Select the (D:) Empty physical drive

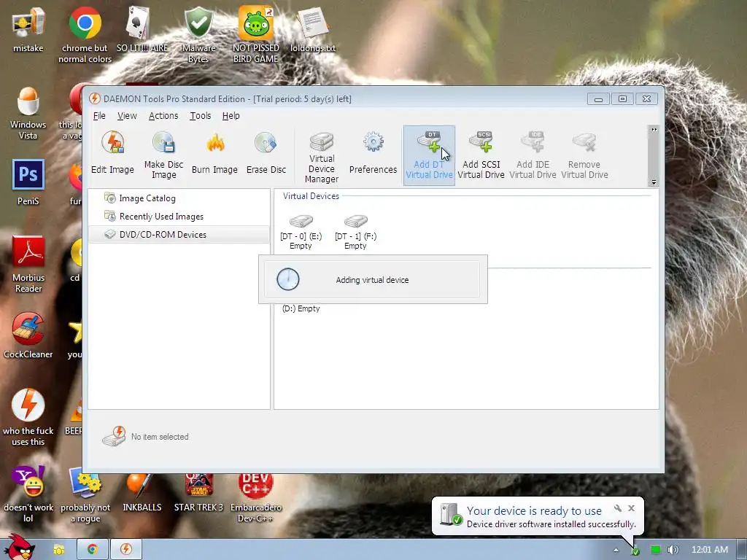(x=301, y=308)
